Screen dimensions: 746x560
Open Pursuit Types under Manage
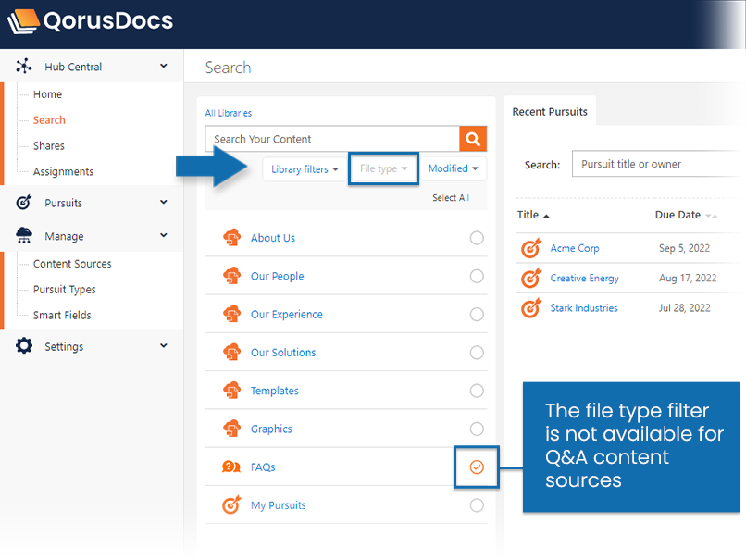[64, 290]
